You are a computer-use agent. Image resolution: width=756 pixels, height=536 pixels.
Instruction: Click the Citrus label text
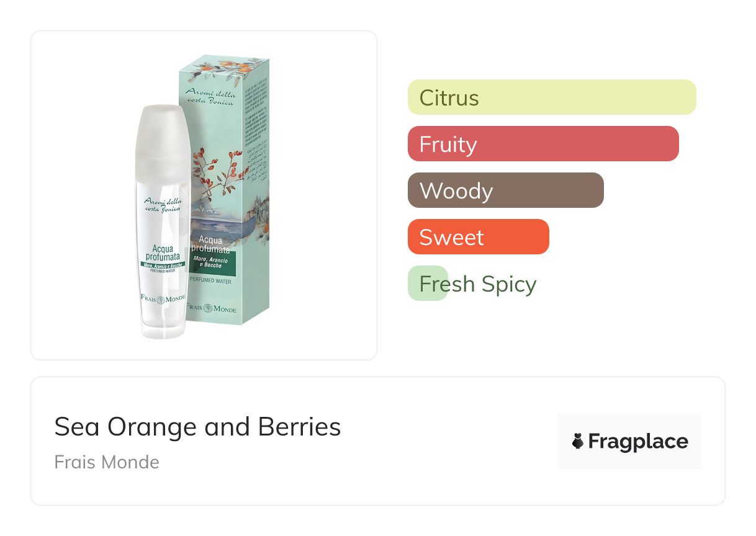(x=449, y=98)
